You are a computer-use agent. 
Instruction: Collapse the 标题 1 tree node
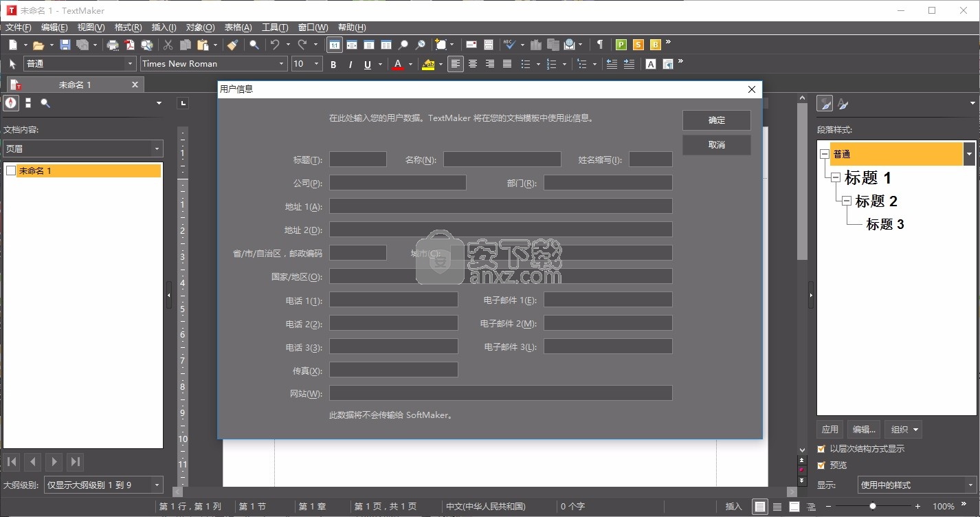click(836, 177)
